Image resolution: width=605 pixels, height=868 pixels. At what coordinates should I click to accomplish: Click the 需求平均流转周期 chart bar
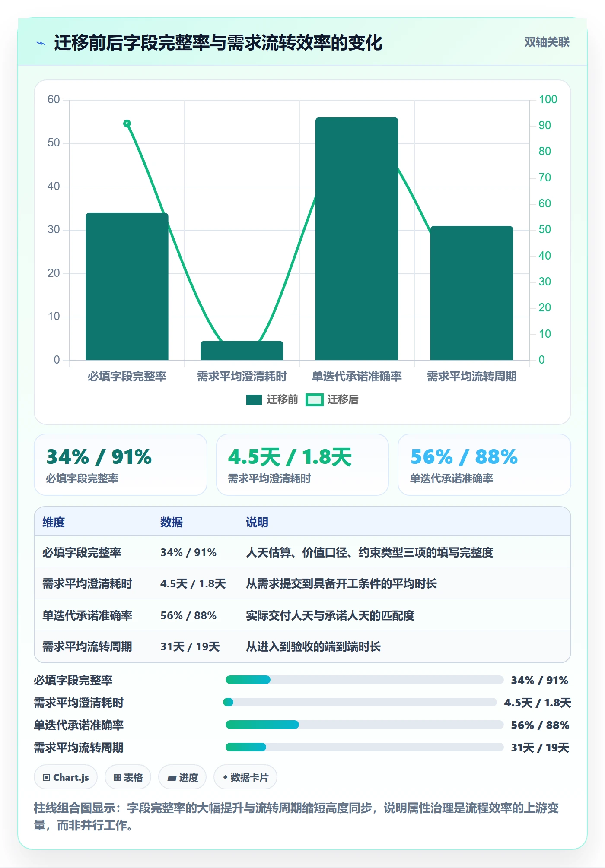[472, 293]
